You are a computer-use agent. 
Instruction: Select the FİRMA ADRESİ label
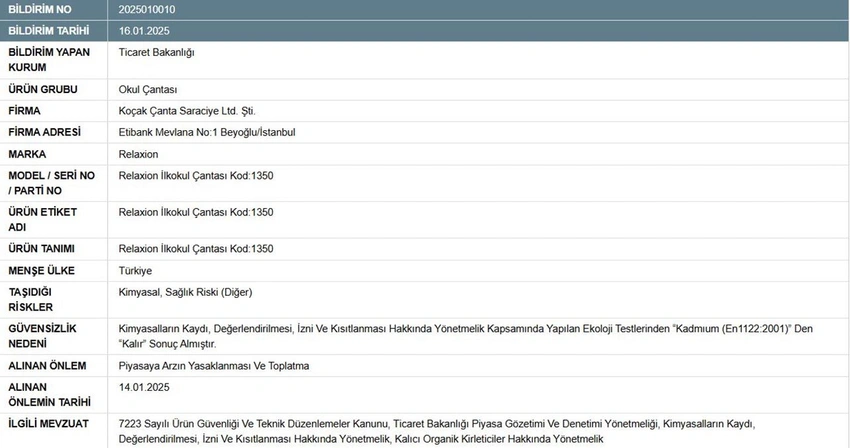[44, 132]
